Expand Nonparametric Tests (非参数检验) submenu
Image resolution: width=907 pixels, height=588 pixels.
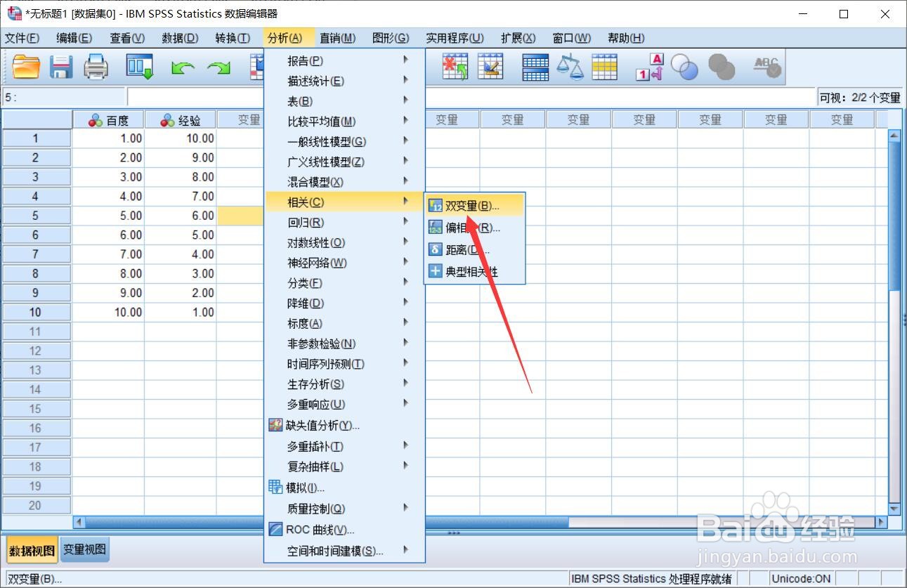coord(344,344)
